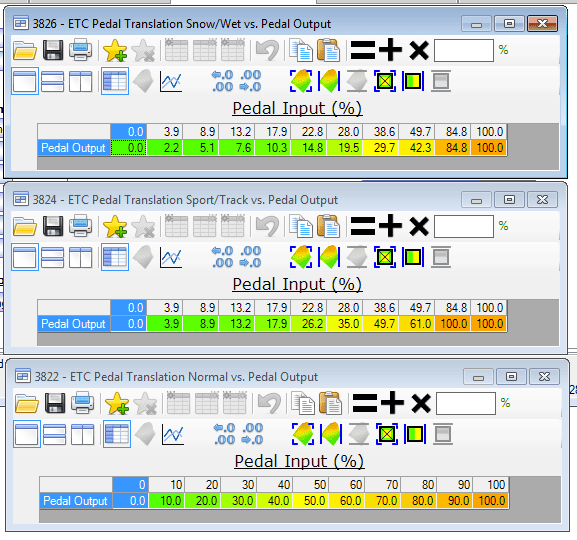577x540 pixels.
Task: Save the table in the Snow/Wet window
Action: tap(53, 50)
